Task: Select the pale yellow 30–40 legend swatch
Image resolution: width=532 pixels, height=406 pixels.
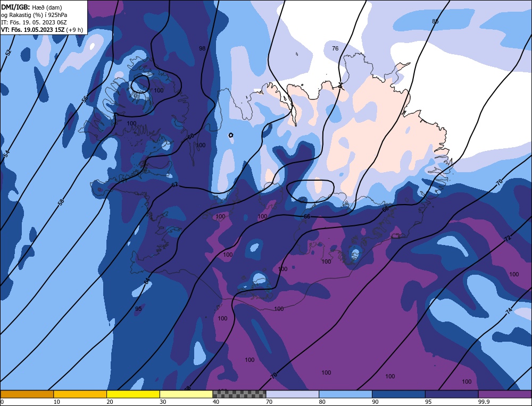Action: pyautogui.click(x=186, y=394)
